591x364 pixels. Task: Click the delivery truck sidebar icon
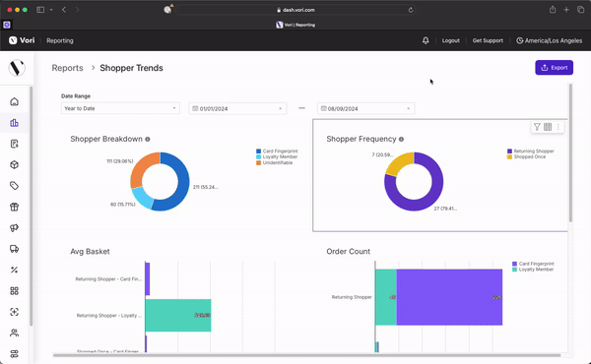click(15, 249)
